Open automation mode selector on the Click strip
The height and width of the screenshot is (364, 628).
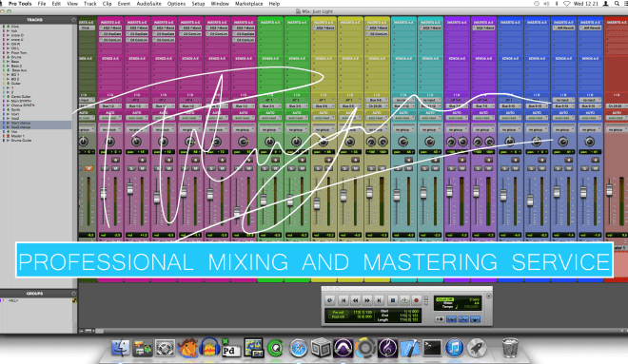tap(86, 118)
